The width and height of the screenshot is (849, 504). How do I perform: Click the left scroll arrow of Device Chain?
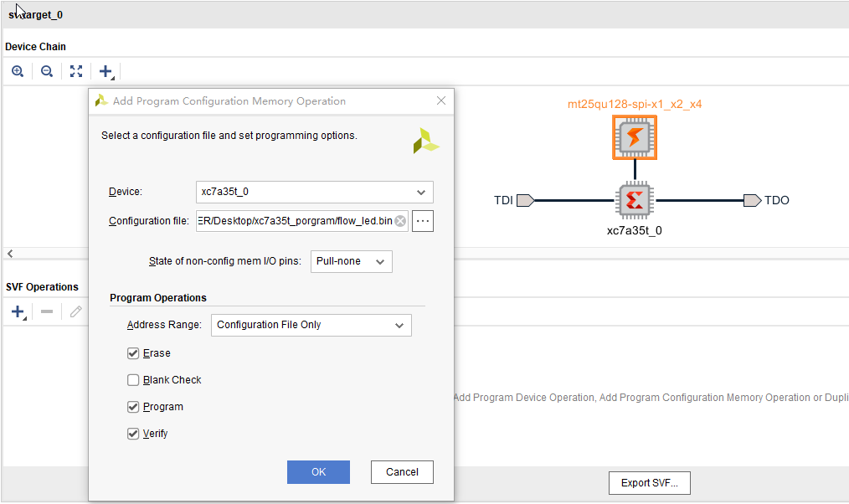[10, 254]
